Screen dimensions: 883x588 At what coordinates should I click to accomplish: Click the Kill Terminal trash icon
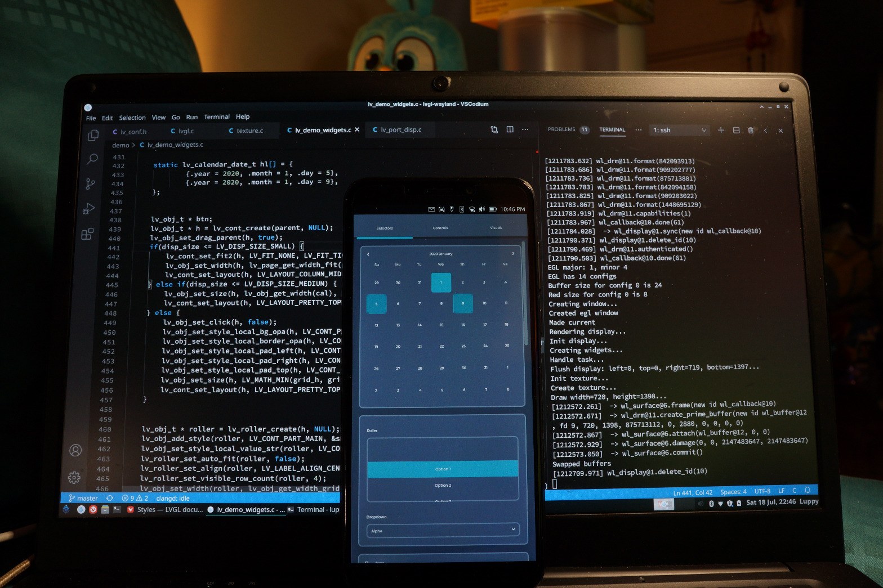click(x=751, y=131)
